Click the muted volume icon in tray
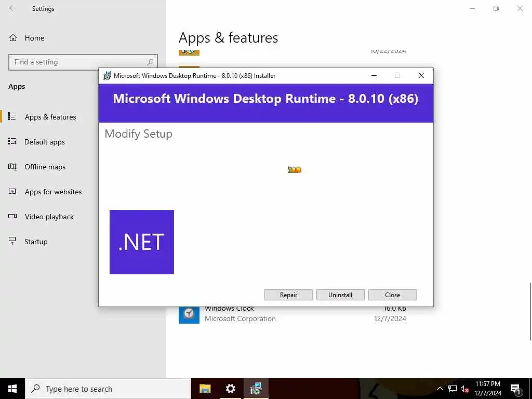Image resolution: width=532 pixels, height=399 pixels. click(464, 389)
